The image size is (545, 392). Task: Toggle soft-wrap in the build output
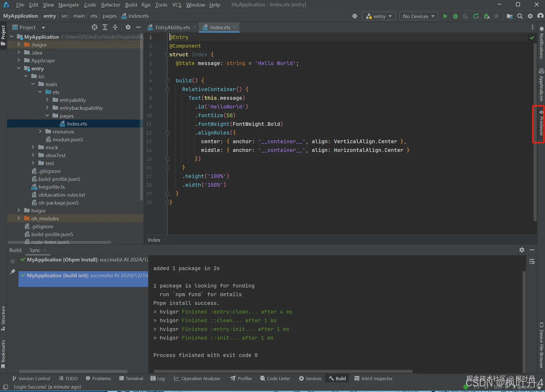point(532,262)
